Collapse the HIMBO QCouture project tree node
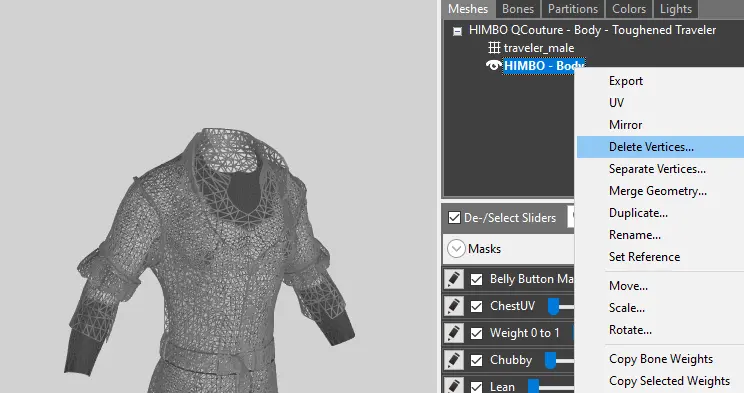Viewport: 744px width, 393px height. pos(457,31)
